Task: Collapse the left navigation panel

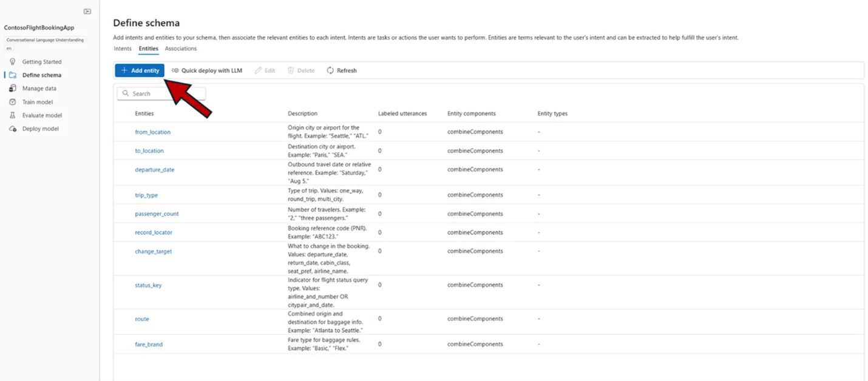Action: point(87,10)
